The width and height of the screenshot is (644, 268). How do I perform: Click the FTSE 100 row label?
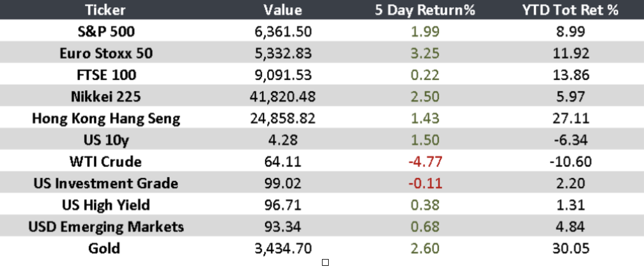click(x=105, y=75)
